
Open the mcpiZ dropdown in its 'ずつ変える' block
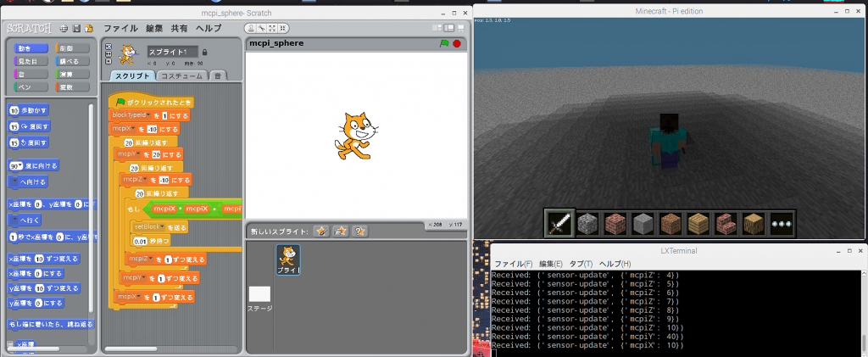(152, 259)
